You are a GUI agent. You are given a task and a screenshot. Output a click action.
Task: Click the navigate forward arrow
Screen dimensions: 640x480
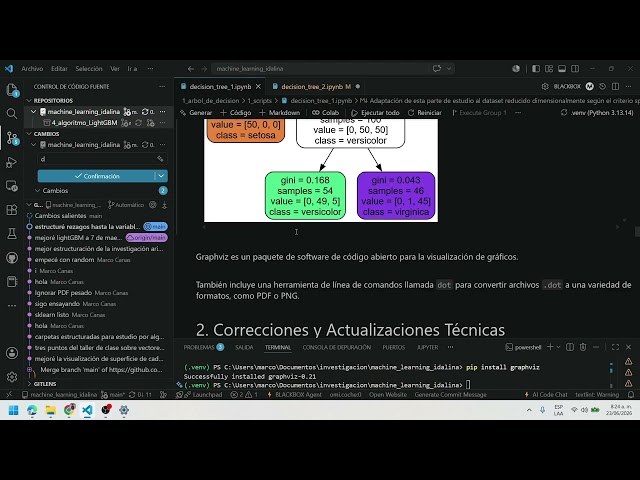(204, 69)
